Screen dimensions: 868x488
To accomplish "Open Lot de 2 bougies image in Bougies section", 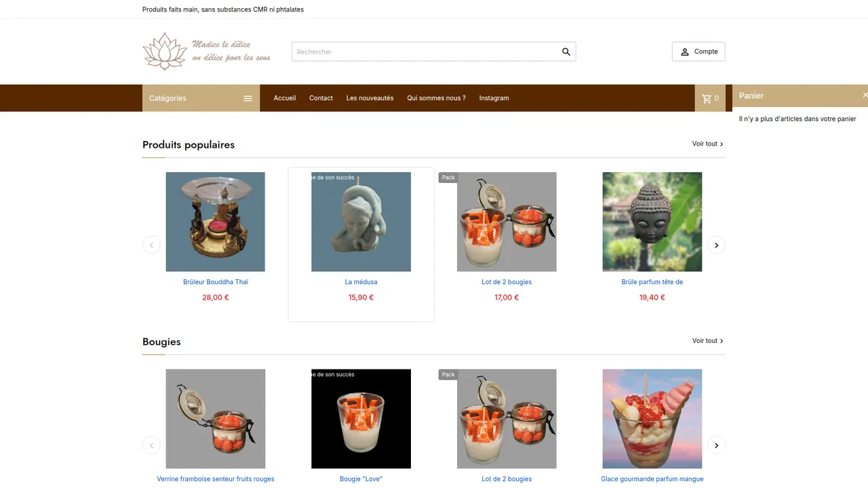I will tap(507, 419).
